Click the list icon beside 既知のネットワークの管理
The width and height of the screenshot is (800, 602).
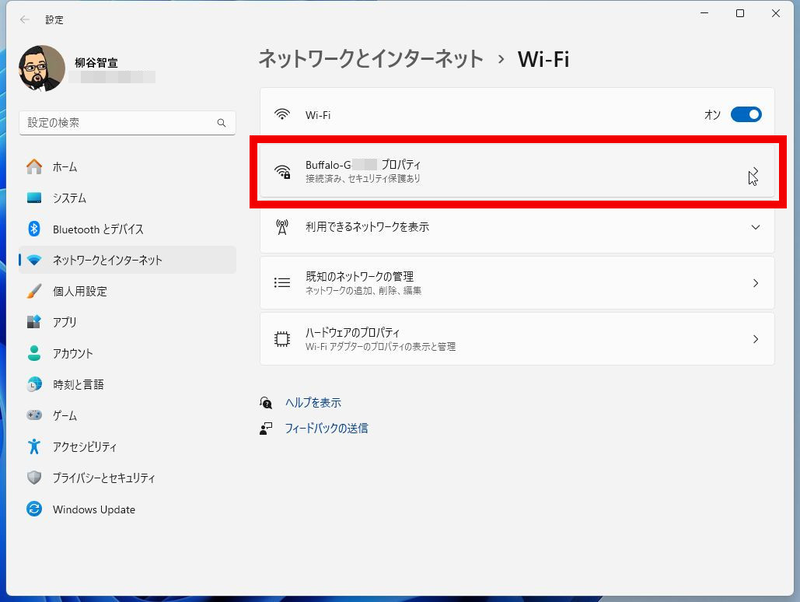(282, 283)
